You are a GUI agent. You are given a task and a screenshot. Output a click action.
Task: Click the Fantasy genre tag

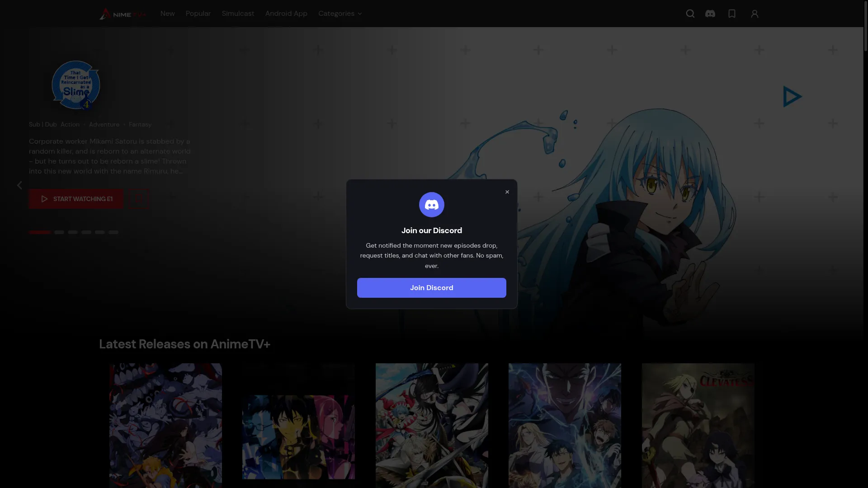pos(140,124)
